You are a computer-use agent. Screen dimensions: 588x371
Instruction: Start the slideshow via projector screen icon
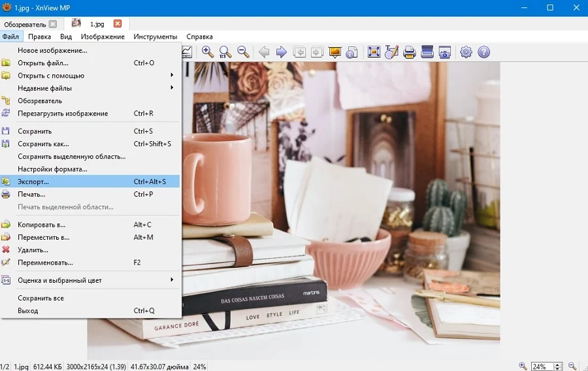tap(335, 52)
